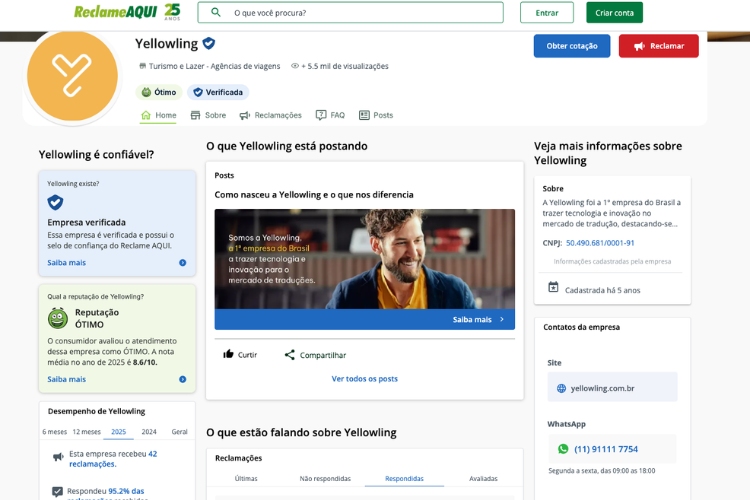
Task: Select the Respondidas complaints tab
Action: (x=404, y=478)
